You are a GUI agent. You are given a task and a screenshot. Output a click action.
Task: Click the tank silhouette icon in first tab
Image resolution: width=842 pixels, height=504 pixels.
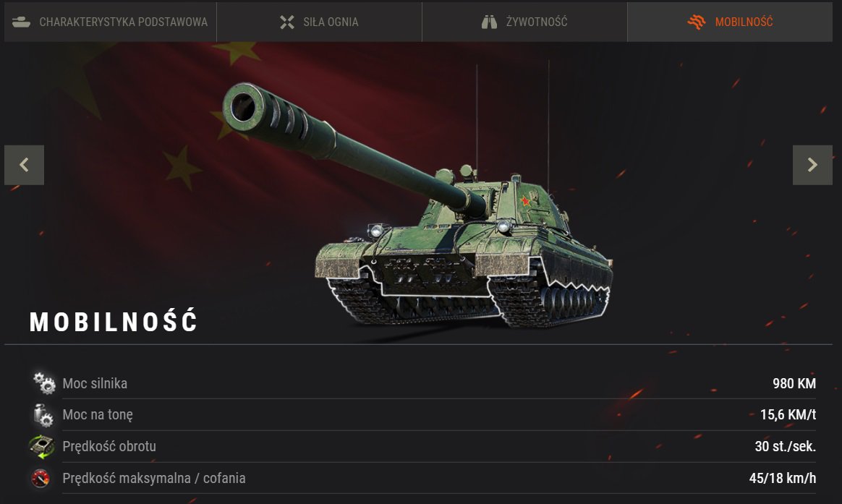click(x=21, y=22)
